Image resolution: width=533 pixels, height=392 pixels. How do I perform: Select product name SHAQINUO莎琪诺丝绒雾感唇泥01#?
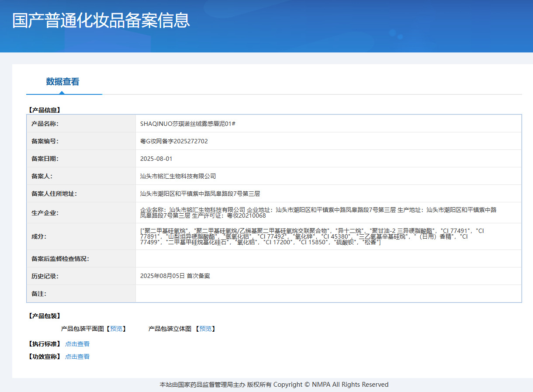tap(188, 124)
